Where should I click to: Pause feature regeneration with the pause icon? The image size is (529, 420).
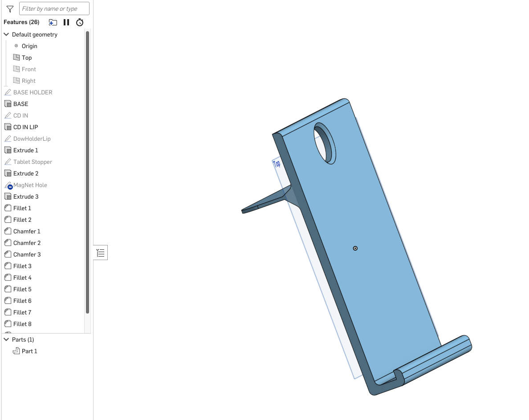click(x=66, y=22)
